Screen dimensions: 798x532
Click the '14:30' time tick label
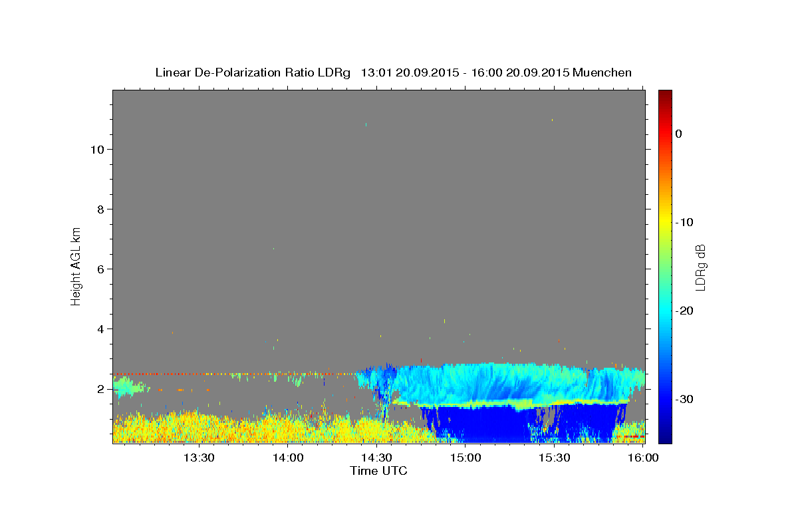(376, 458)
